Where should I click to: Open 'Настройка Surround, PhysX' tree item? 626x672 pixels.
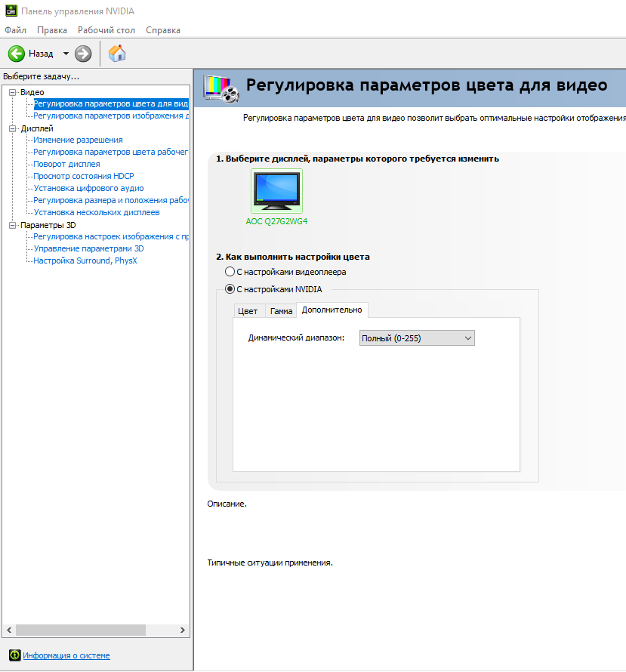pos(85,260)
